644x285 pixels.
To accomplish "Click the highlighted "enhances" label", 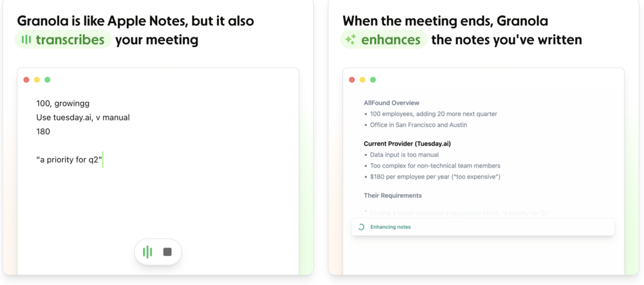I will point(391,40).
